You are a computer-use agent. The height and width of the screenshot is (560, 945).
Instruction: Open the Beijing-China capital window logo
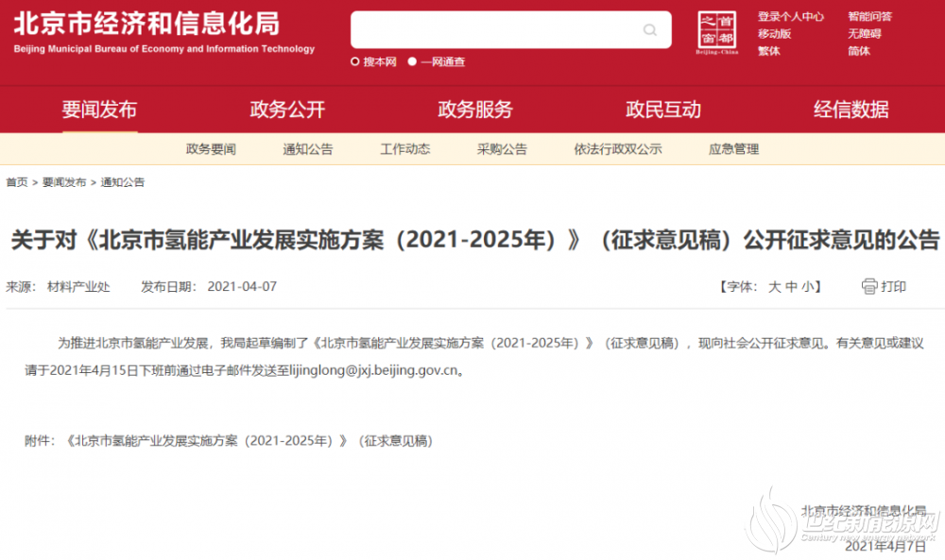coord(716,32)
